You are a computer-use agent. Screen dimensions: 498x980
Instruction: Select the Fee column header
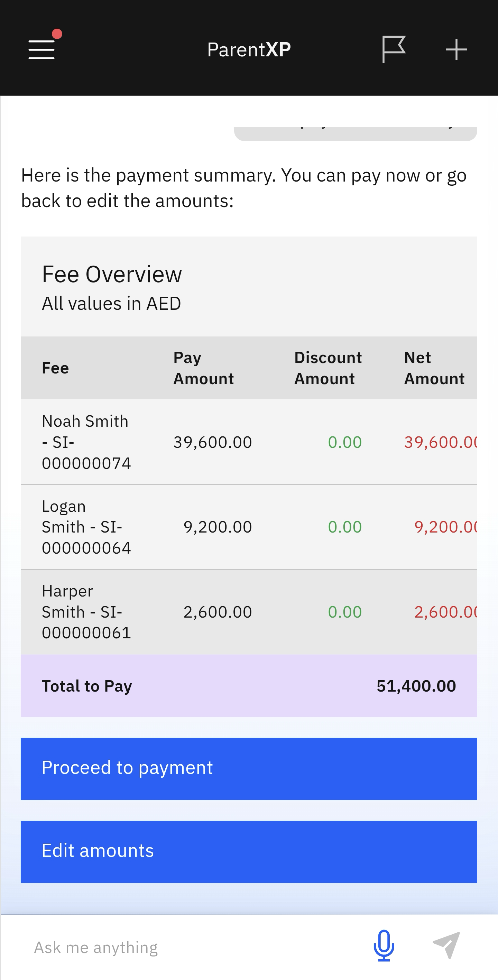(55, 368)
